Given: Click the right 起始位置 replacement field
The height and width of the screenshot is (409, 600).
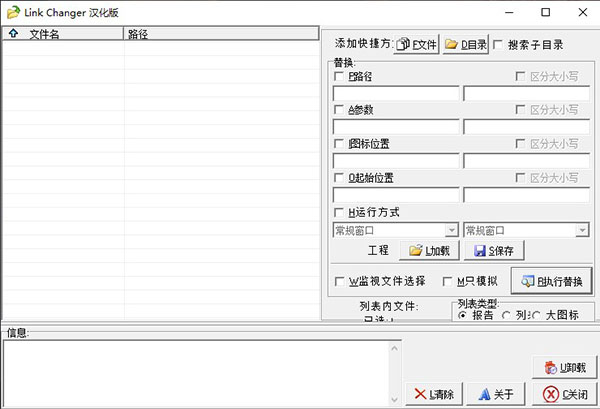Looking at the screenshot, I should click(x=527, y=195).
